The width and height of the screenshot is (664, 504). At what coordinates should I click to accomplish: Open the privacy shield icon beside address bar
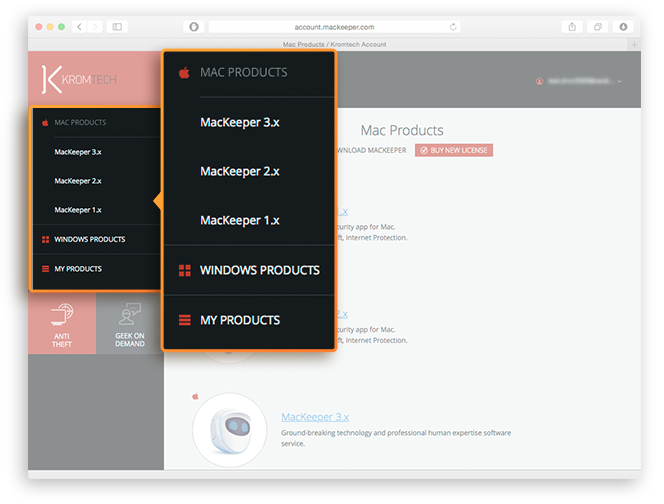[x=194, y=27]
